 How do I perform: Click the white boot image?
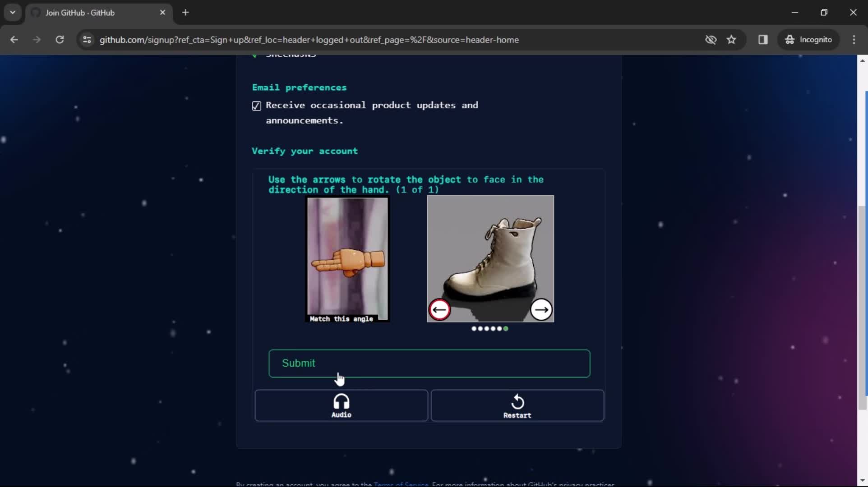490,258
